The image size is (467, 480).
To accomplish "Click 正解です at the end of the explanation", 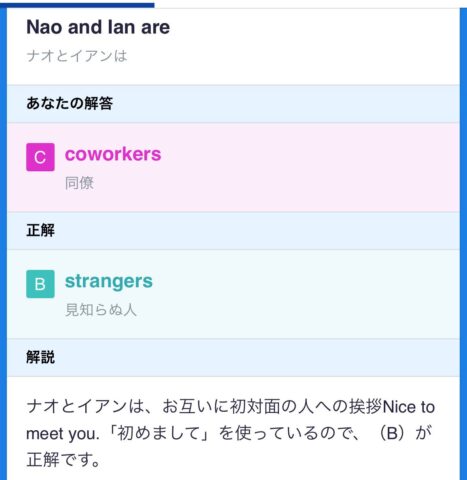I will pyautogui.click(x=63, y=460).
